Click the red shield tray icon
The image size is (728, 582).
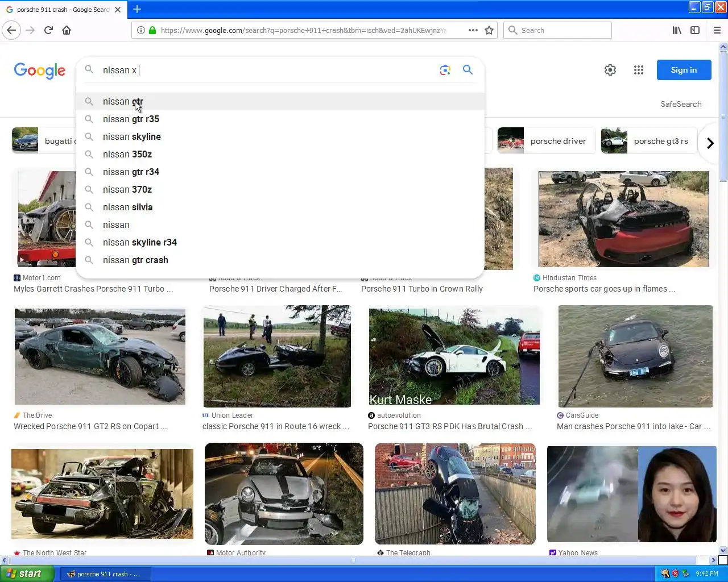[675, 574]
